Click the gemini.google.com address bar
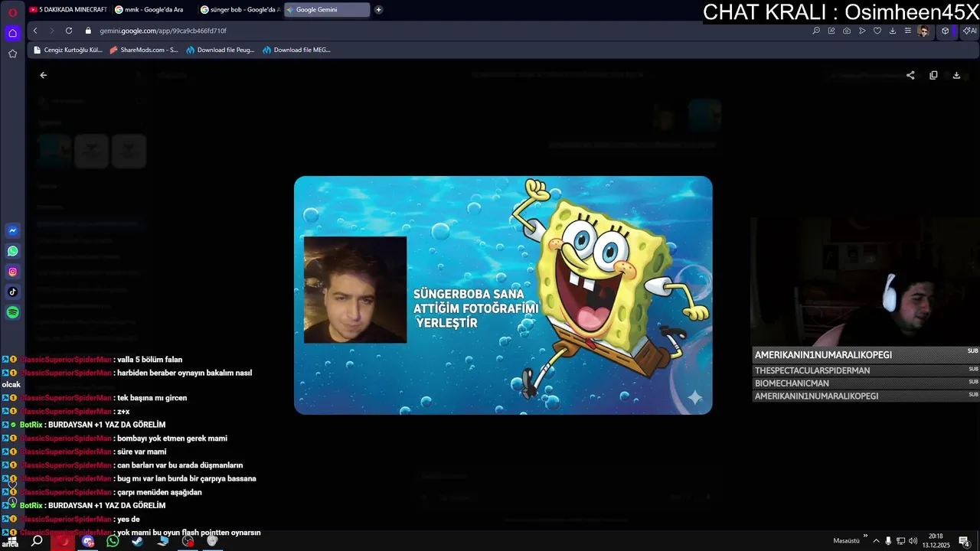Image resolution: width=980 pixels, height=551 pixels. point(444,31)
